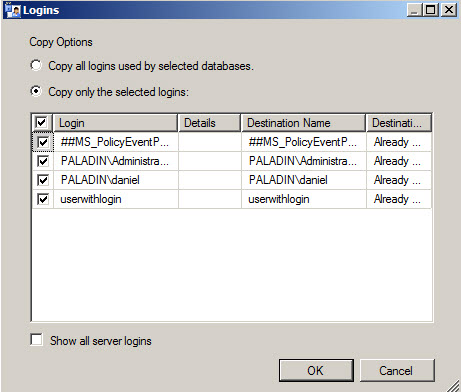
Task: Click Destination Name cell for userwithlogin
Action: [x=304, y=199]
